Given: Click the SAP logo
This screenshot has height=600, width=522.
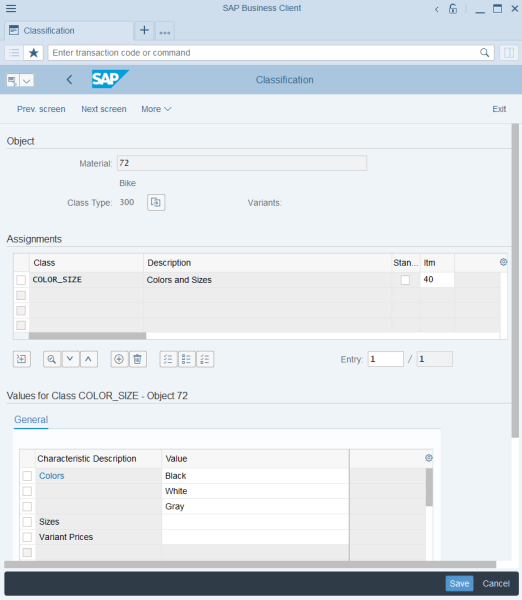Looking at the screenshot, I should click(x=110, y=79).
